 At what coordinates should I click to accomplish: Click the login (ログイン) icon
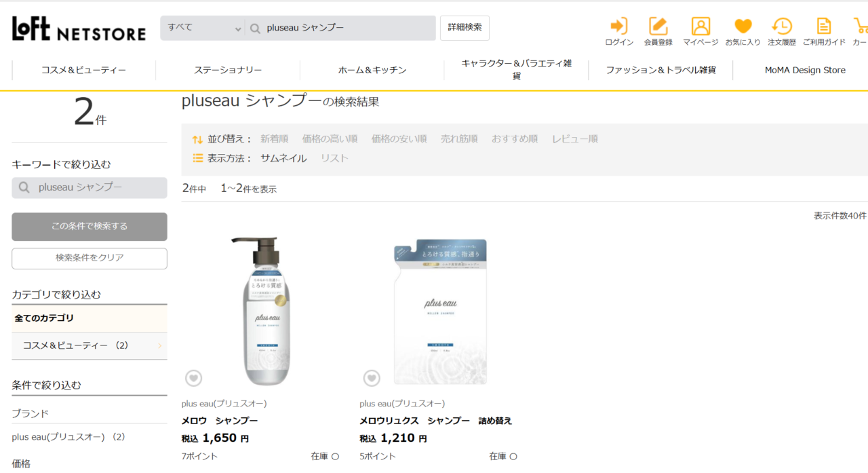point(618,26)
